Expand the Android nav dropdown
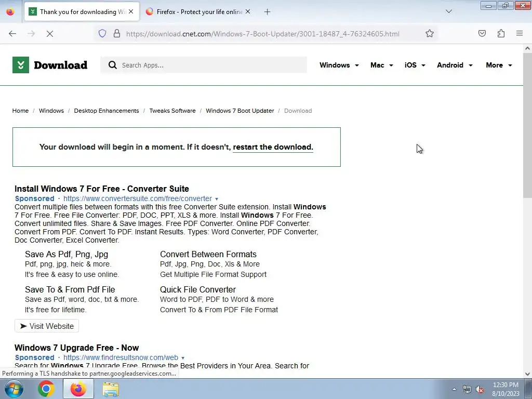The image size is (532, 399). pyautogui.click(x=455, y=65)
